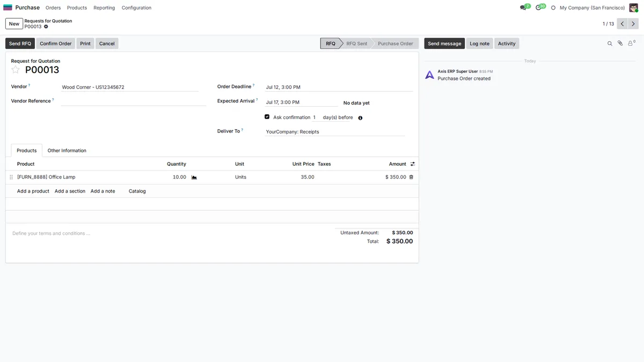Click the drag handle on Office Lamp row
The height and width of the screenshot is (362, 644).
click(11, 177)
